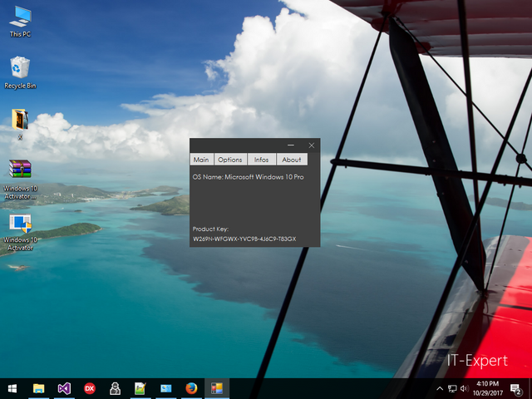Select the OS Name text line
The height and width of the screenshot is (399, 532).
pyautogui.click(x=248, y=177)
